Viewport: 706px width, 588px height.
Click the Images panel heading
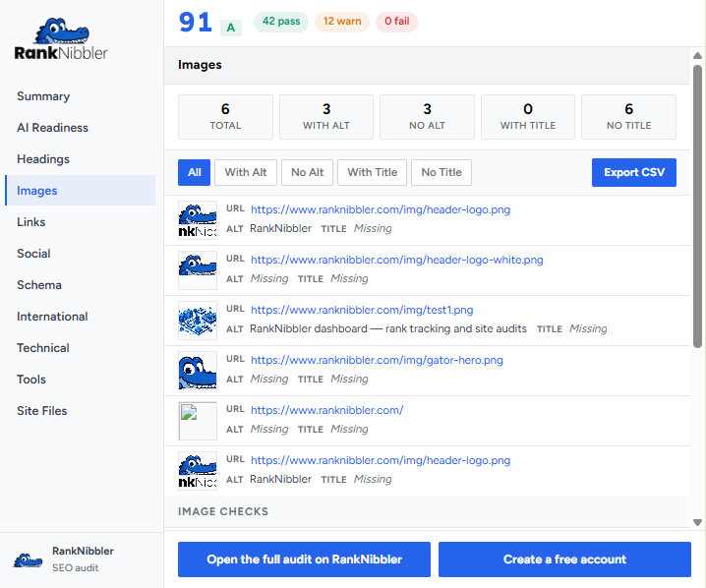point(200,65)
